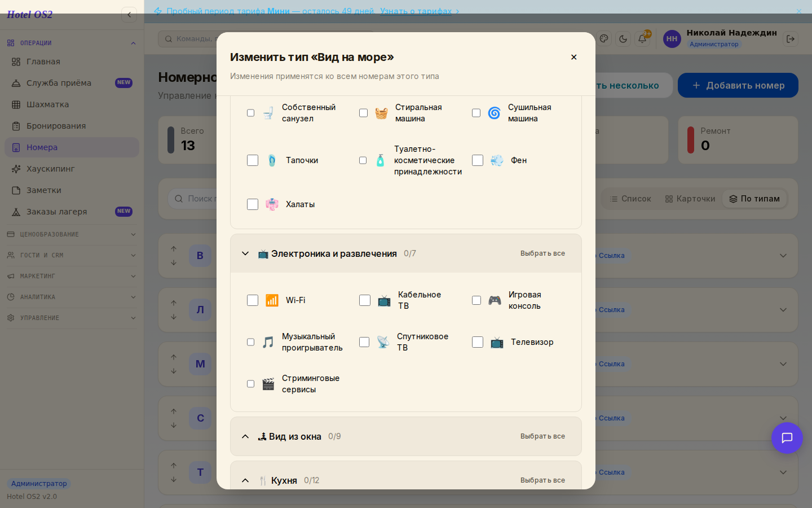Screen dimensions: 812x508
Task: Expand the Ценообразование sidebar group
Action: 72,234
